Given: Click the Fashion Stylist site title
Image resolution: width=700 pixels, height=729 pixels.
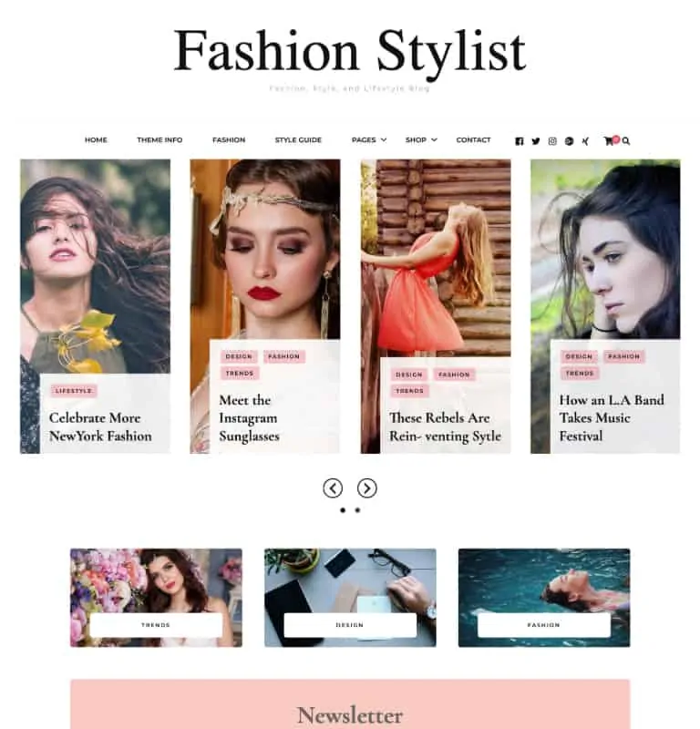Looking at the screenshot, I should (349, 50).
